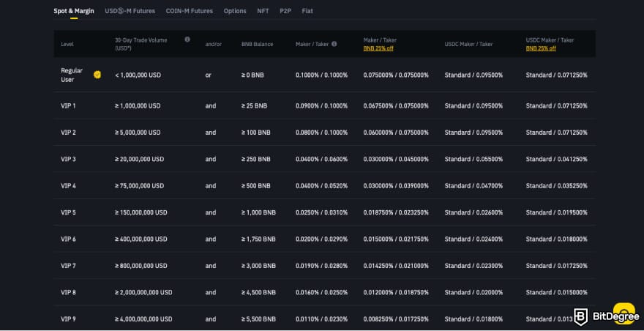Click the '0.067500% / 0.075000%' discounted fee
The width and height of the screenshot is (644, 331).
(396, 105)
